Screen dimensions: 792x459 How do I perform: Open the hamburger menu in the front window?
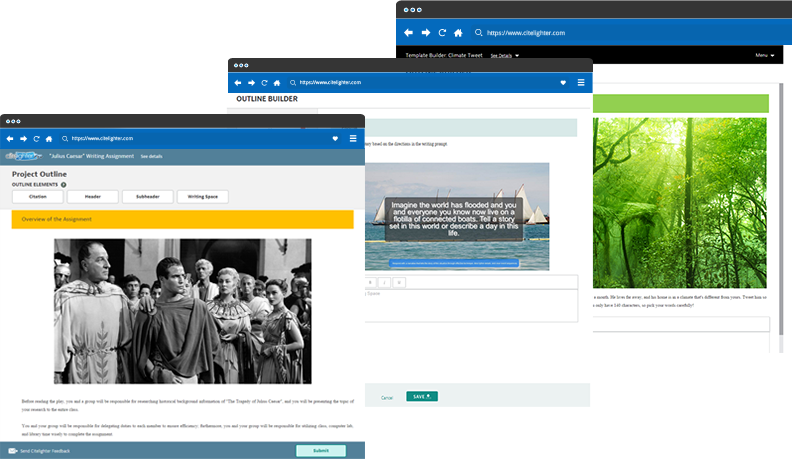353,138
